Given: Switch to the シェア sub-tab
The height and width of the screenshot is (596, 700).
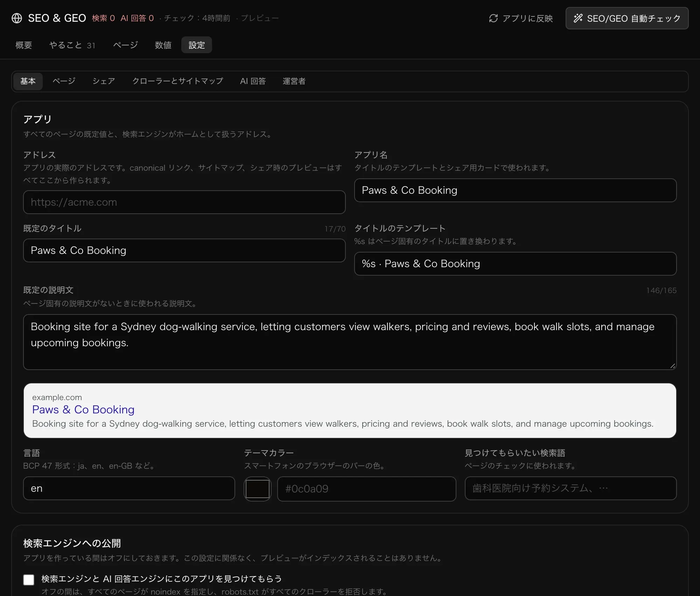Looking at the screenshot, I should [x=104, y=81].
